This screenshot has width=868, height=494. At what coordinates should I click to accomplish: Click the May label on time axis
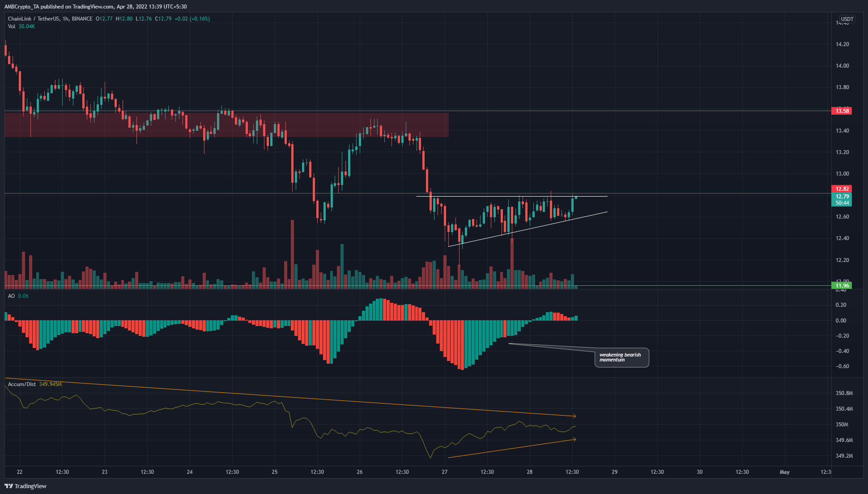[785, 472]
